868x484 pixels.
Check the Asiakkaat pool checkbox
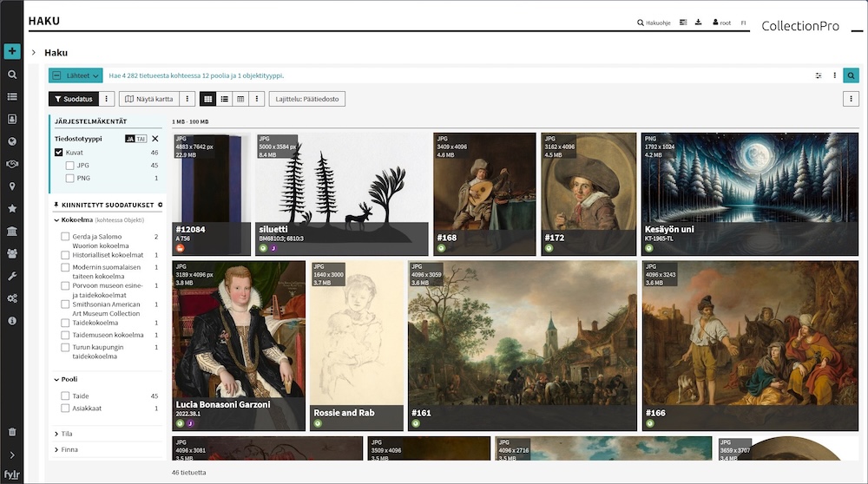tap(65, 409)
